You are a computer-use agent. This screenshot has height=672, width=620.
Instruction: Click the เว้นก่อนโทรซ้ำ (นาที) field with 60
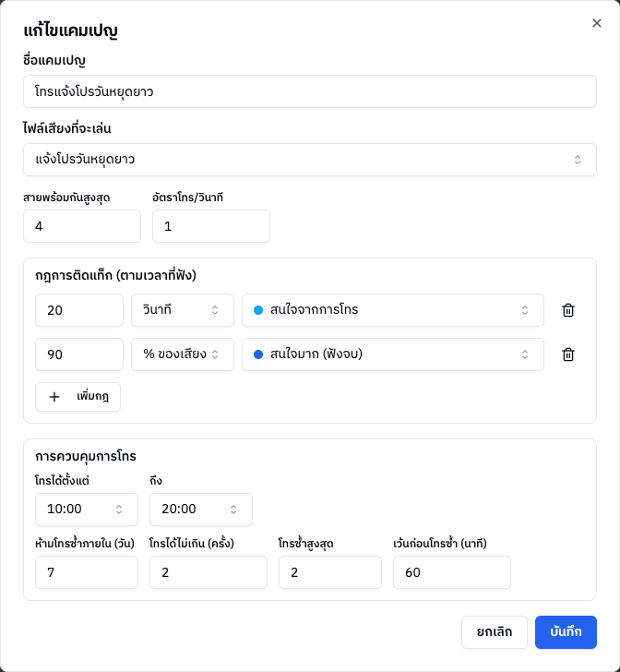pos(451,572)
